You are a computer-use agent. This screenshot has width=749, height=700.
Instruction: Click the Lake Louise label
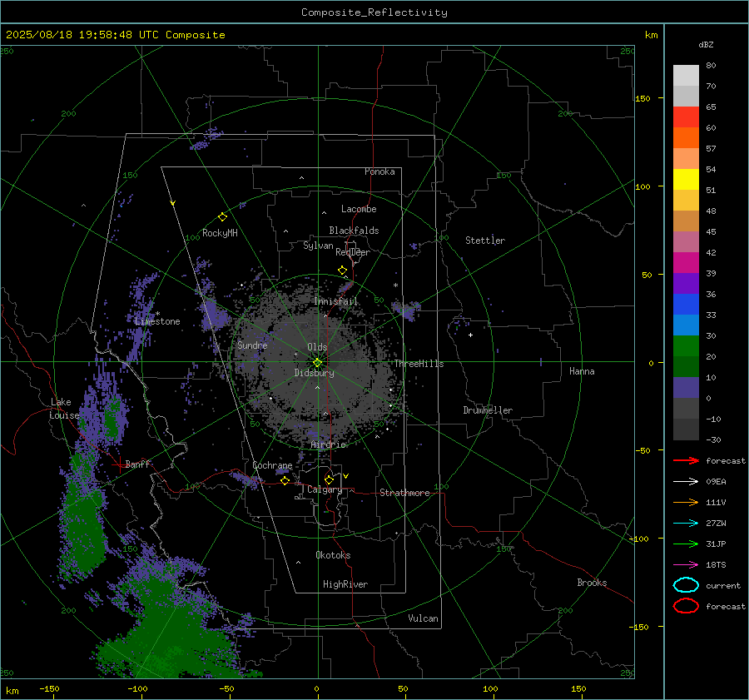pyautogui.click(x=64, y=409)
